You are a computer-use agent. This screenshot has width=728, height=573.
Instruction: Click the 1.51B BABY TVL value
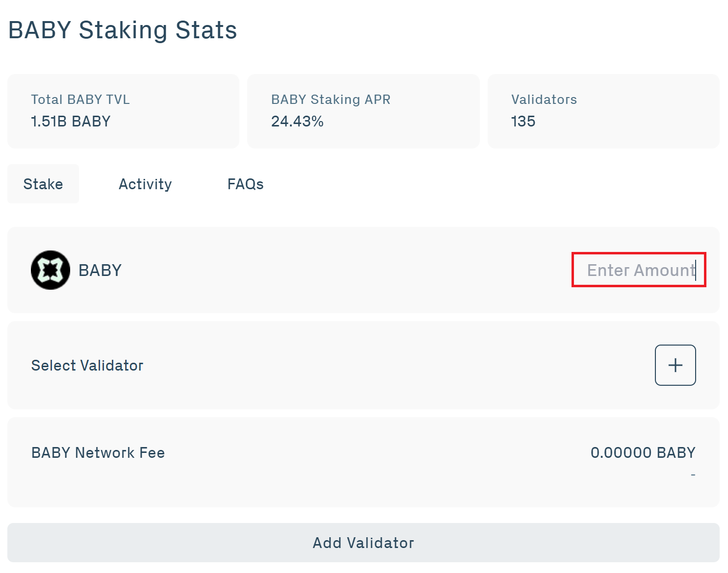(70, 121)
